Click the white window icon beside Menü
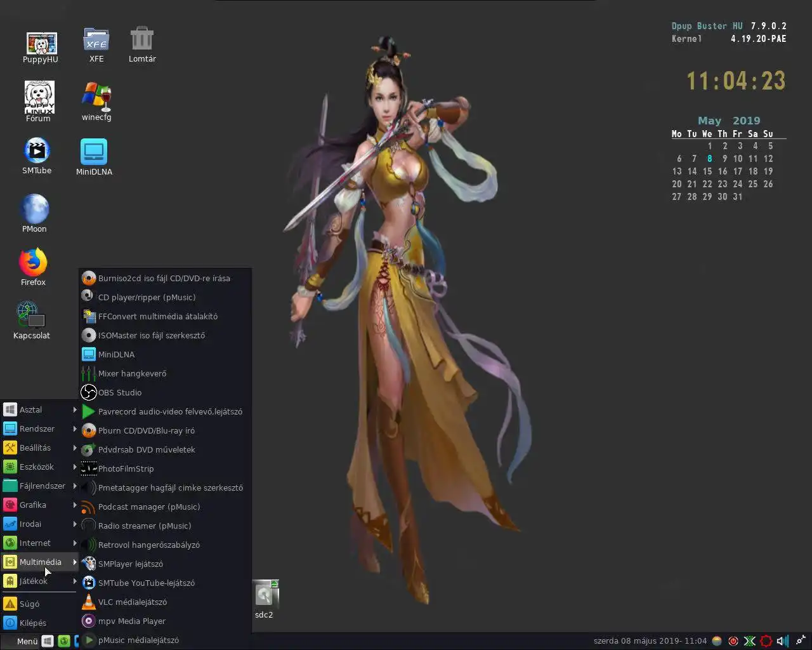Screen dimensions: 812x650 (x=48, y=641)
